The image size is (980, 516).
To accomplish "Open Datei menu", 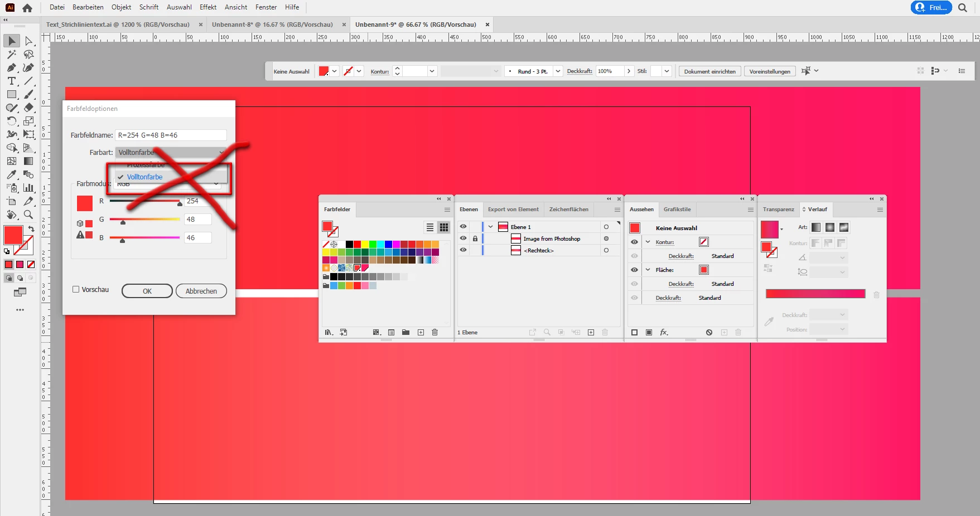I will 57,7.
